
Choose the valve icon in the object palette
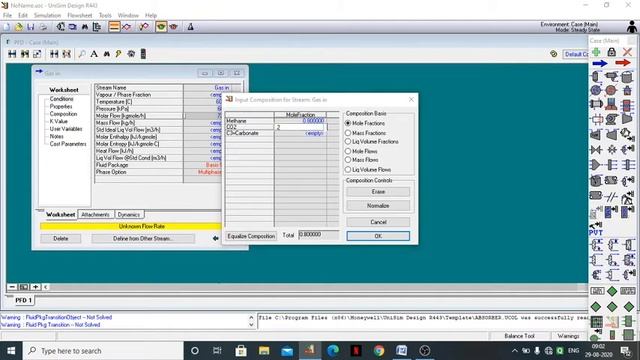pos(596,150)
